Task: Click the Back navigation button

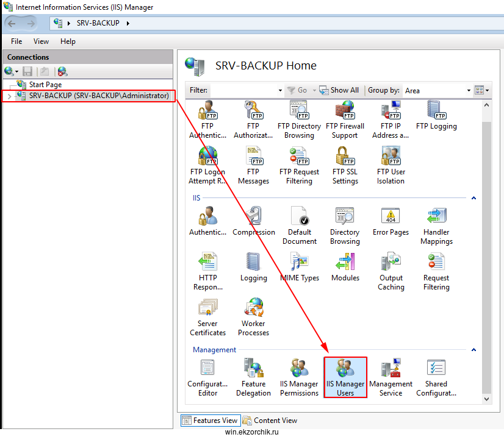Action: coord(12,23)
